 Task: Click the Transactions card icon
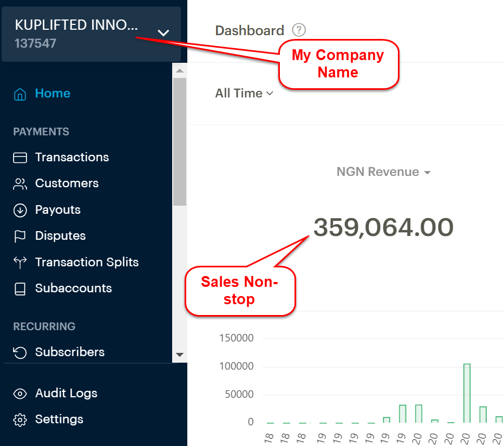[20, 158]
